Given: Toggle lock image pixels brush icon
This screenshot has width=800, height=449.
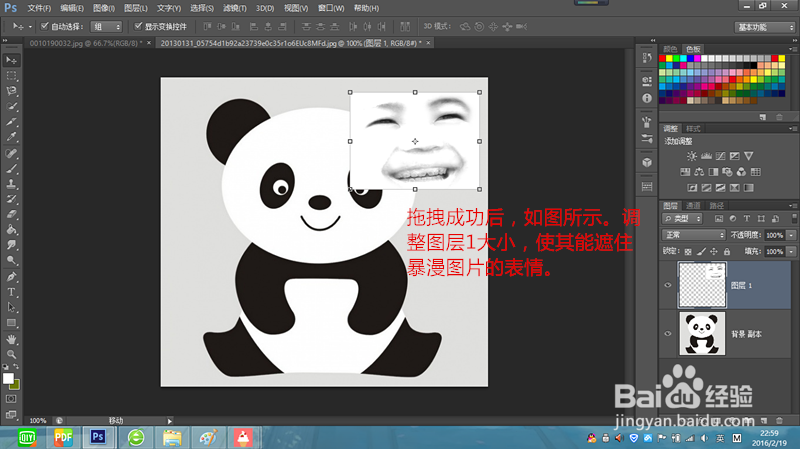Looking at the screenshot, I should [x=701, y=252].
